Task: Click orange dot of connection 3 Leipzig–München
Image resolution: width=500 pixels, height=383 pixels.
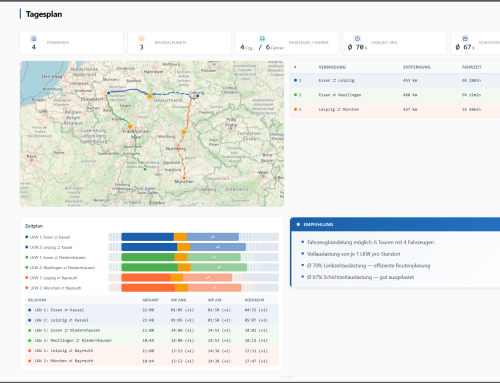Action: click(295, 109)
